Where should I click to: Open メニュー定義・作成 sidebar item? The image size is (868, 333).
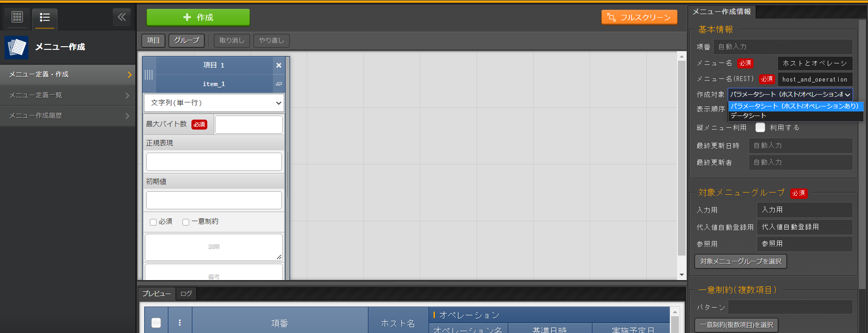point(68,74)
